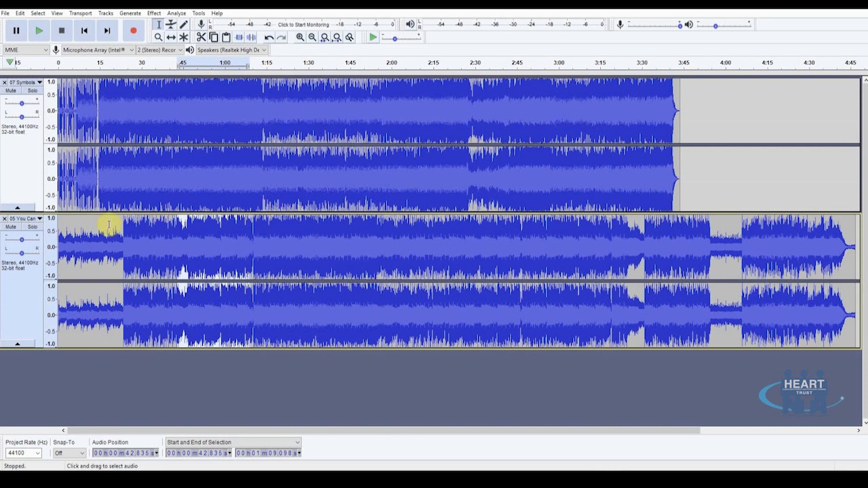Click the Redo arrow icon

[x=281, y=37]
